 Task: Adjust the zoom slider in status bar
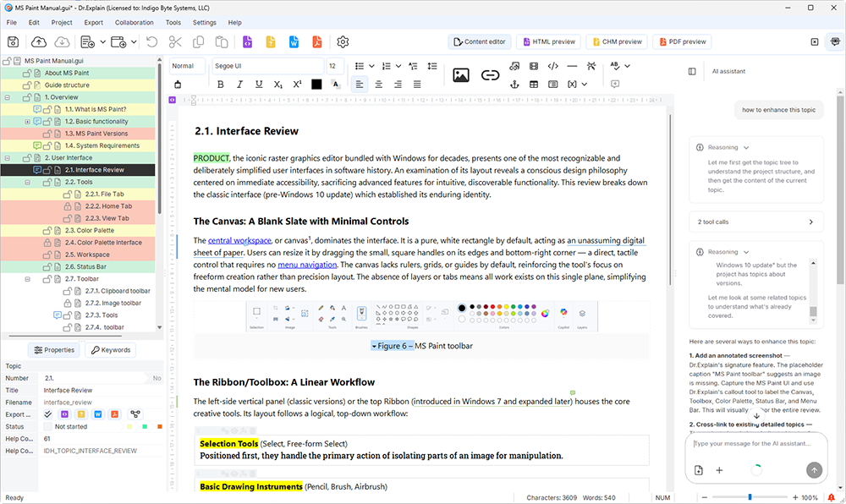click(750, 497)
